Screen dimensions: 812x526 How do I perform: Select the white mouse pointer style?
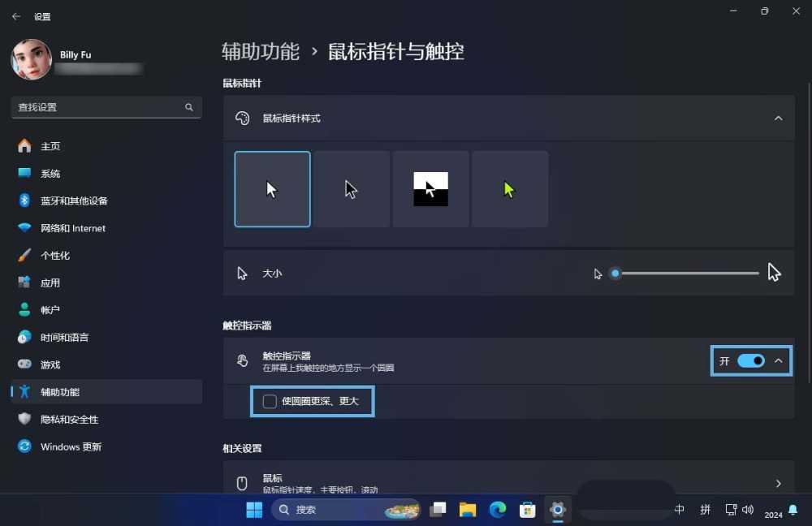[272, 188]
